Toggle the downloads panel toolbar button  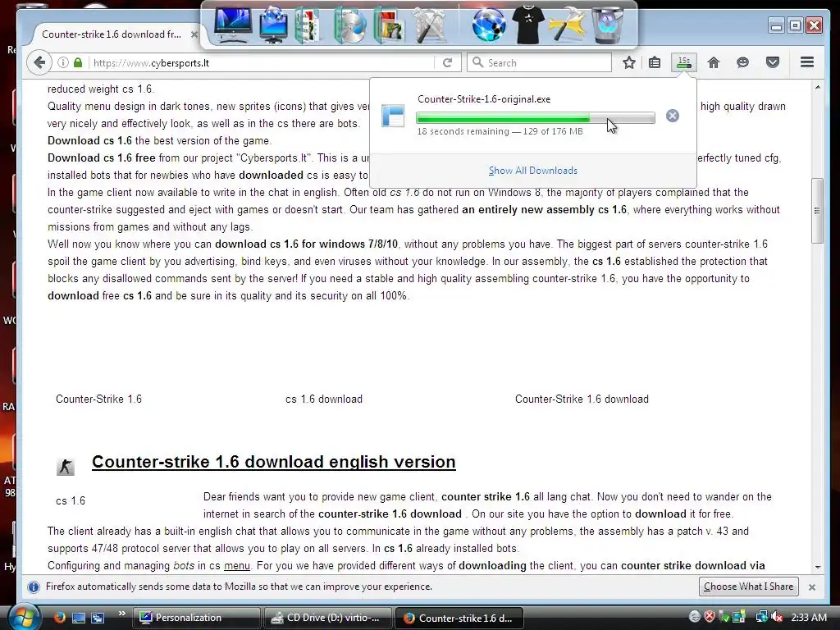(x=684, y=62)
